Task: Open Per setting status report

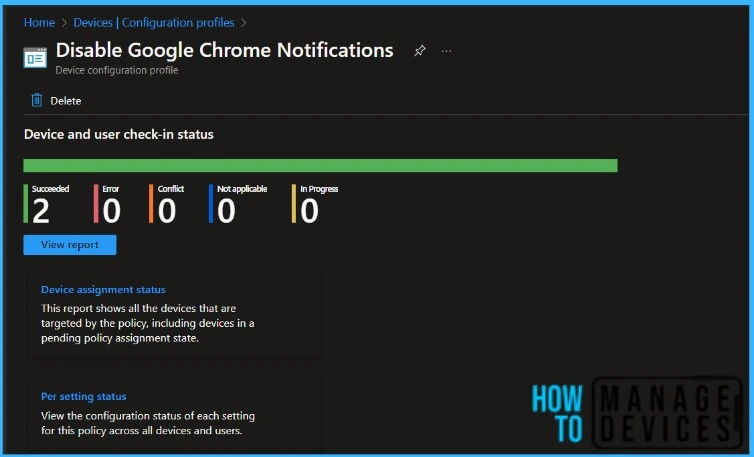Action: pyautogui.click(x=84, y=396)
